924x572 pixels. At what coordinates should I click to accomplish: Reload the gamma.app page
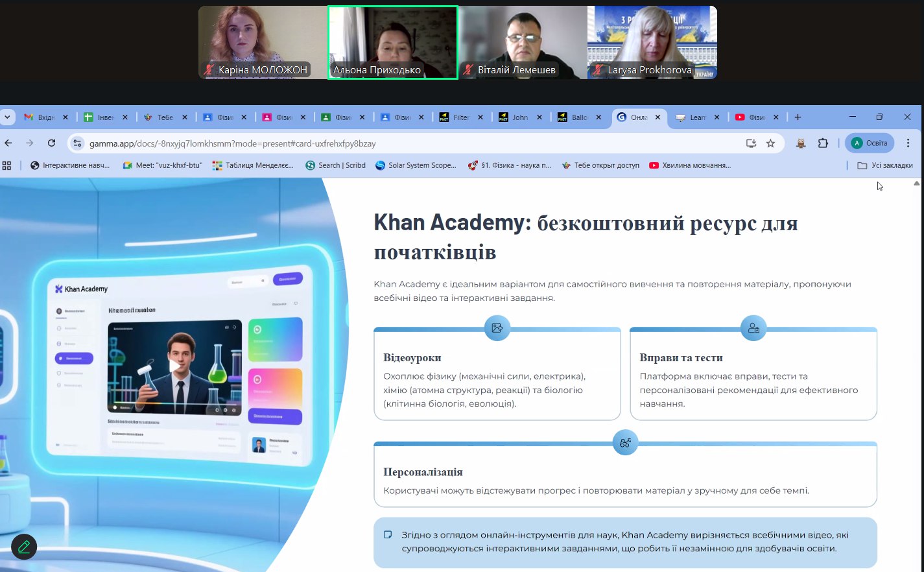click(x=51, y=143)
